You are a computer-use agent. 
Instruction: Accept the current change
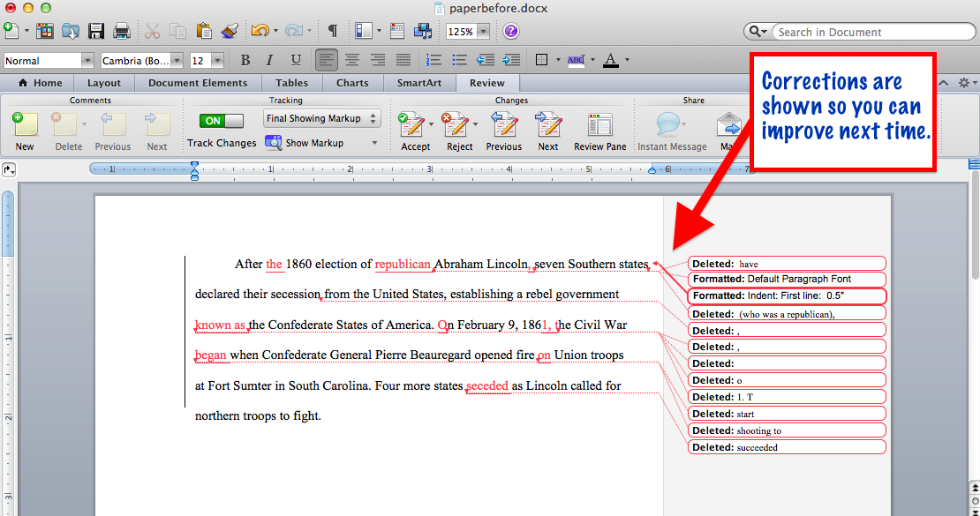tap(413, 131)
